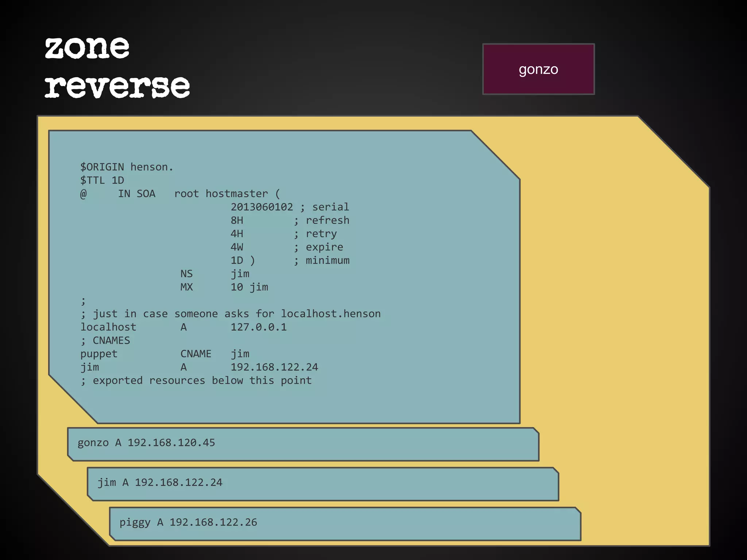This screenshot has width=747, height=560.
Task: Click 'exported resources below this point' comment
Action: (x=196, y=381)
